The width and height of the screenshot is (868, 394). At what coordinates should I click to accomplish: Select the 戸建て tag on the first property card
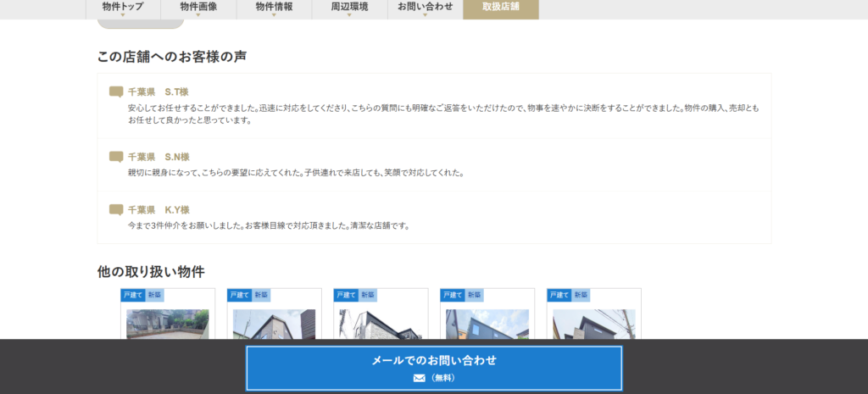pyautogui.click(x=132, y=295)
